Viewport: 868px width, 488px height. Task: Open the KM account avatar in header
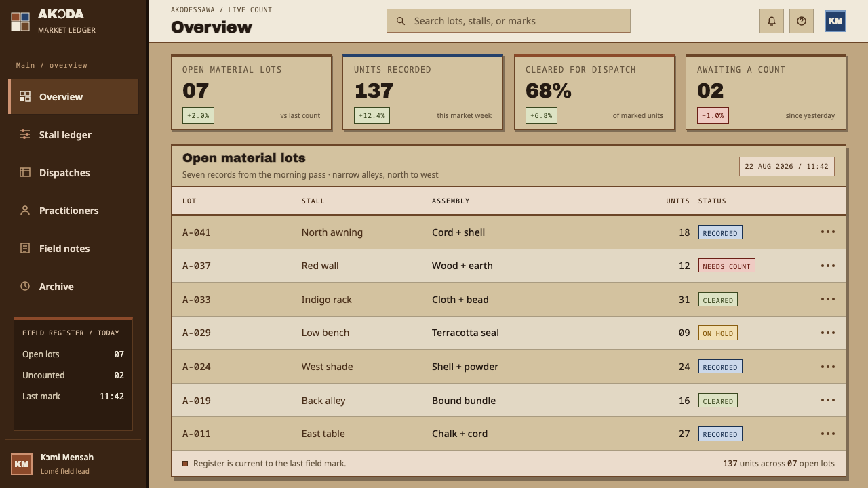point(835,21)
